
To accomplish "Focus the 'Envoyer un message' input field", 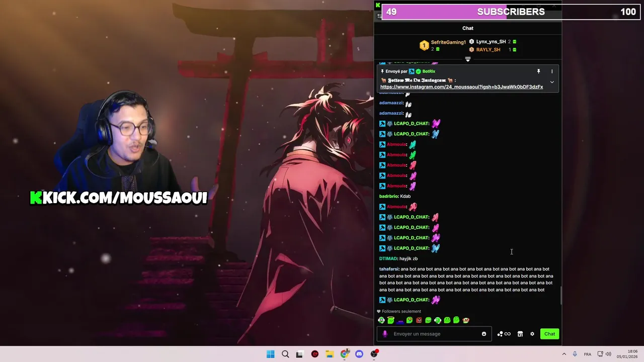I will [434, 334].
